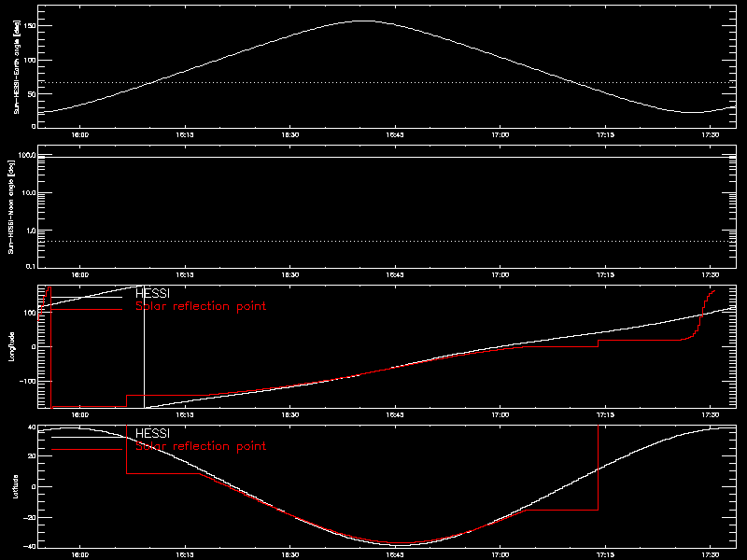Click the 1.0 tick on Noon angle plot
The width and height of the screenshot is (747, 560).
(30, 231)
